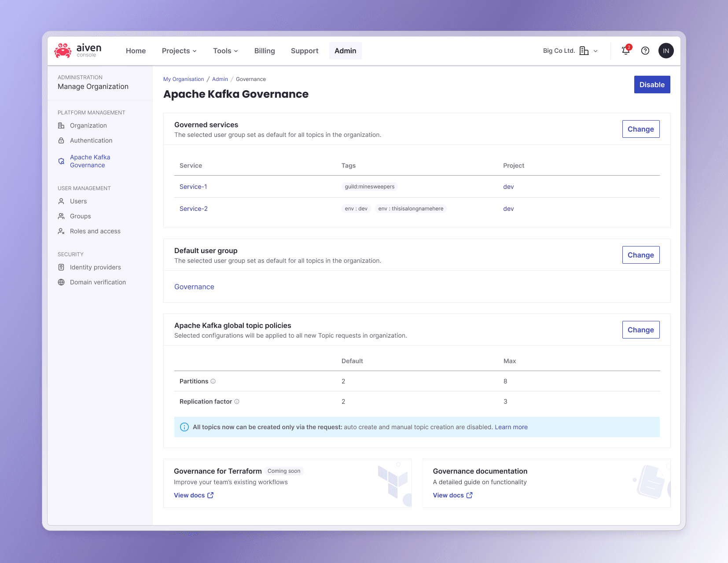
Task: Open the notifications bell icon
Action: click(x=625, y=51)
